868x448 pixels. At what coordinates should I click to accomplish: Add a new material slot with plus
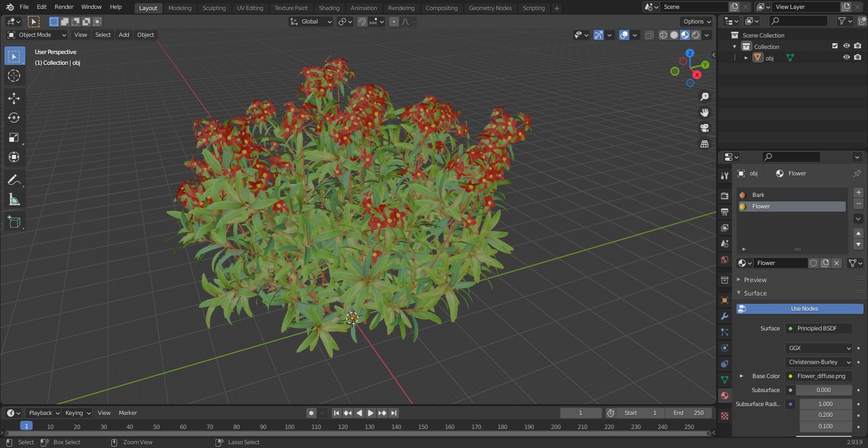tap(858, 193)
